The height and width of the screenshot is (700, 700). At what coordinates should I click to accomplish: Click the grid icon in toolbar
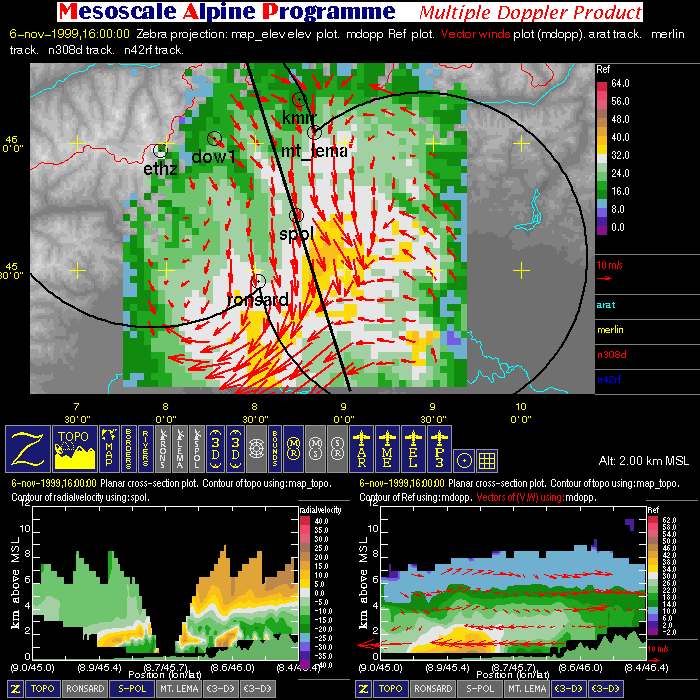[487, 460]
